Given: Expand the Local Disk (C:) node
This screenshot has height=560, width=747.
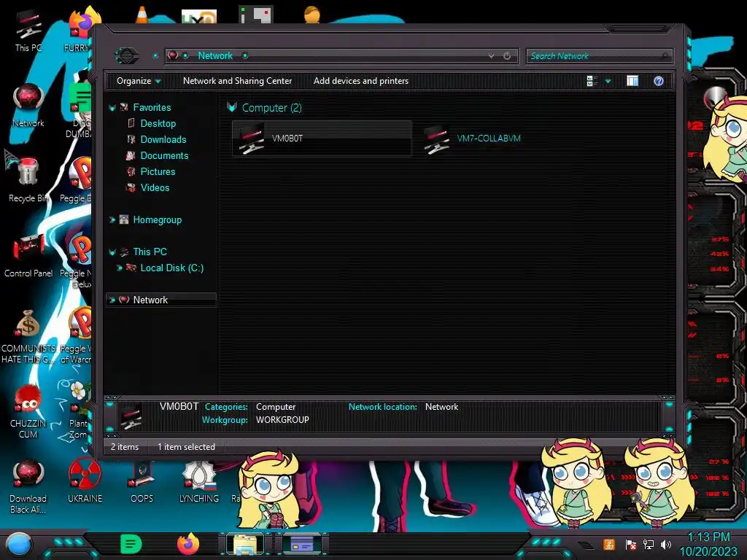Looking at the screenshot, I should [x=120, y=268].
